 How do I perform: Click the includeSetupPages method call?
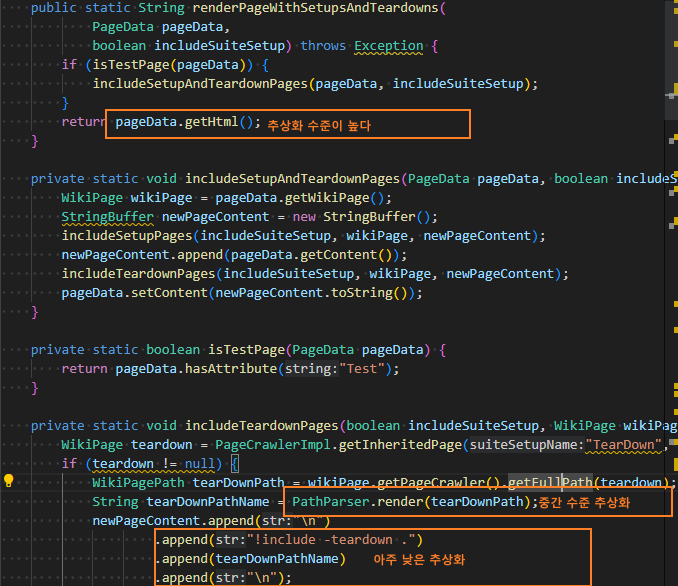(127, 236)
